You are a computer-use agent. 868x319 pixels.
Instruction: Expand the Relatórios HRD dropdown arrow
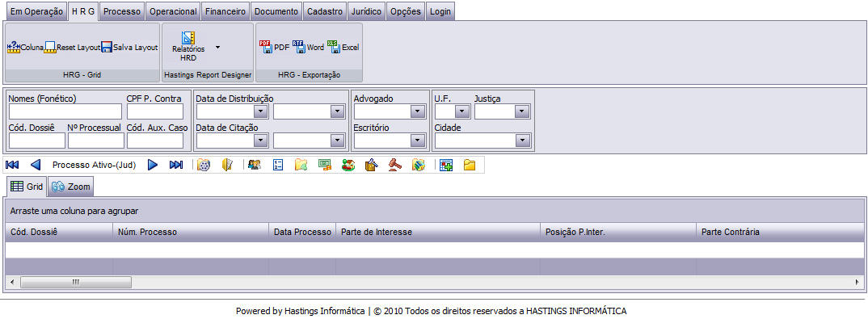[217, 48]
